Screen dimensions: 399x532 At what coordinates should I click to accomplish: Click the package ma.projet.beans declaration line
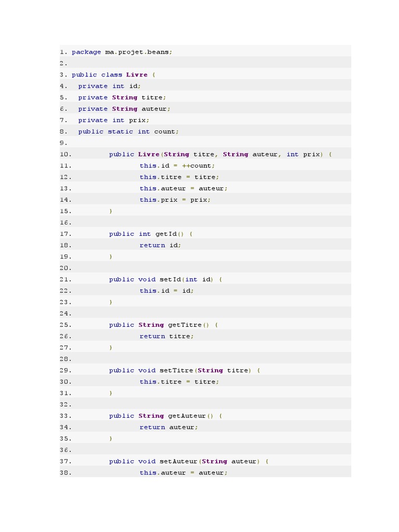(122, 52)
